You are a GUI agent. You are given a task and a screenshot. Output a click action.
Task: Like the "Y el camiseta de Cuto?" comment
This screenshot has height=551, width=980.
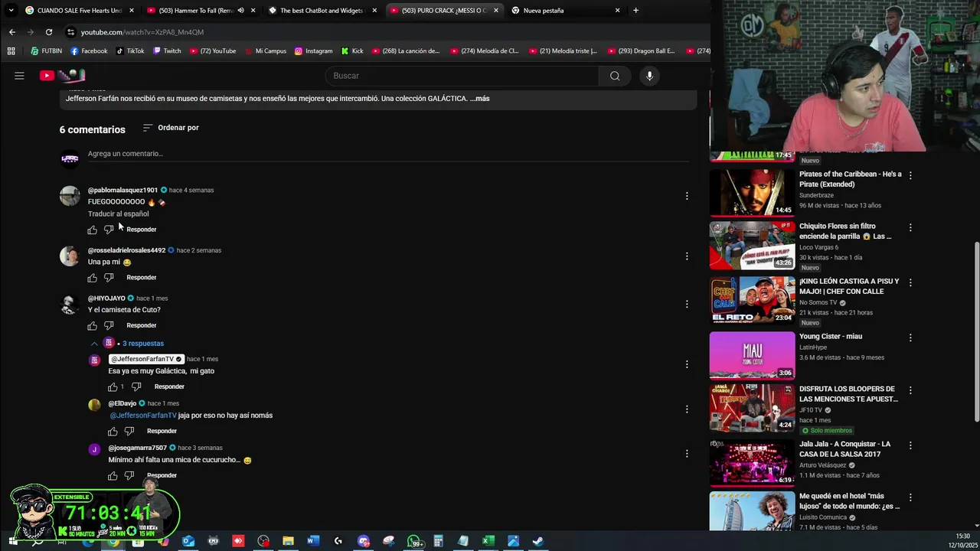(x=93, y=325)
